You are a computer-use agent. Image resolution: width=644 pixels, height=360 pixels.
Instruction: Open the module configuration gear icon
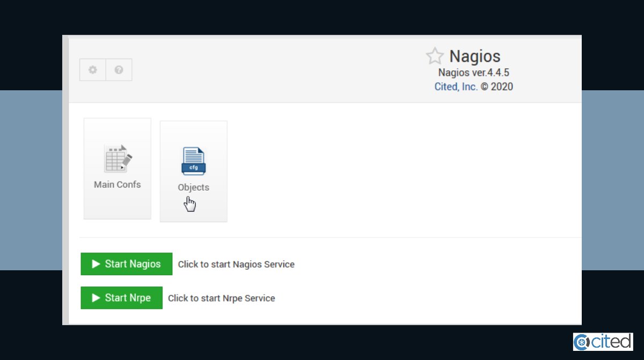click(93, 70)
